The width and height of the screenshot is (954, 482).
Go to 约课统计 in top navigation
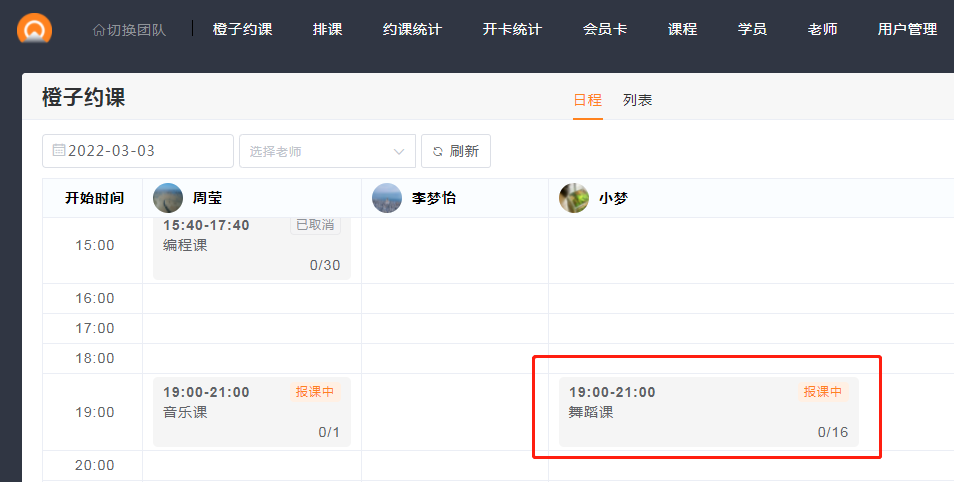pyautogui.click(x=412, y=30)
